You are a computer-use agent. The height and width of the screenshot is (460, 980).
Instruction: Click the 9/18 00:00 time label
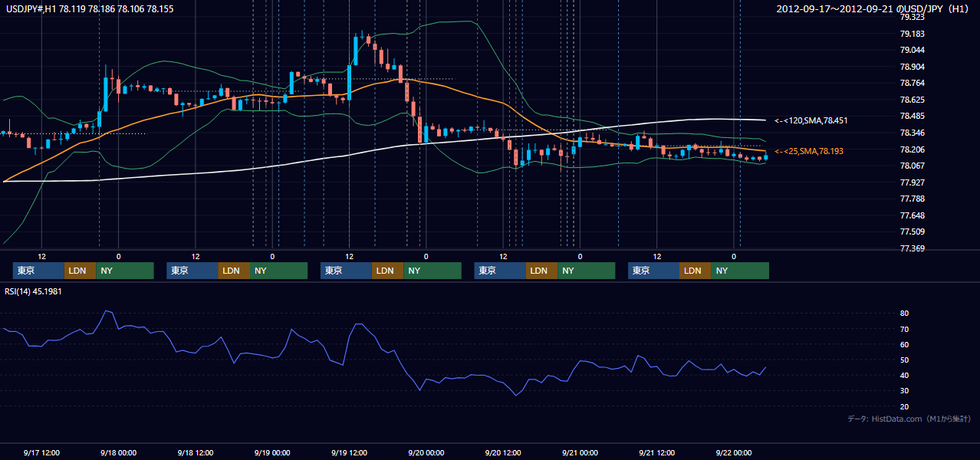pyautogui.click(x=119, y=452)
